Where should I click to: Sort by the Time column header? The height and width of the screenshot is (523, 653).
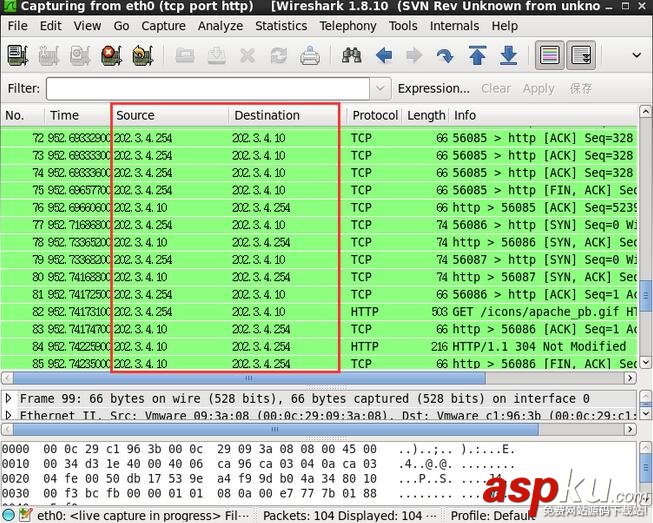[x=77, y=115]
